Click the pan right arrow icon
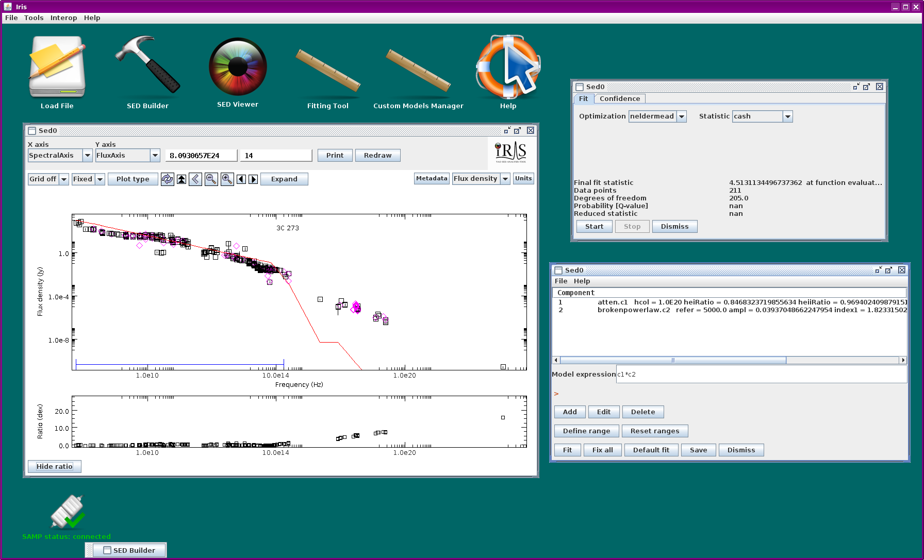924x560 pixels. point(253,179)
